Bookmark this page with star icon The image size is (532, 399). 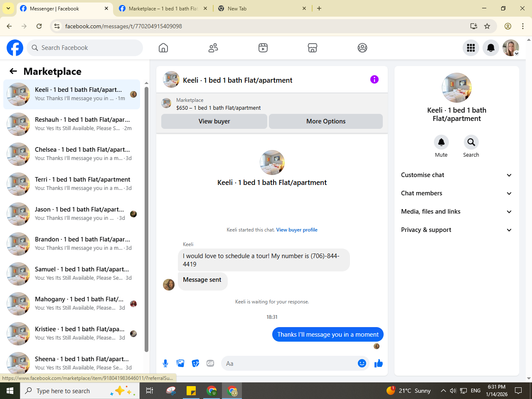tap(487, 26)
